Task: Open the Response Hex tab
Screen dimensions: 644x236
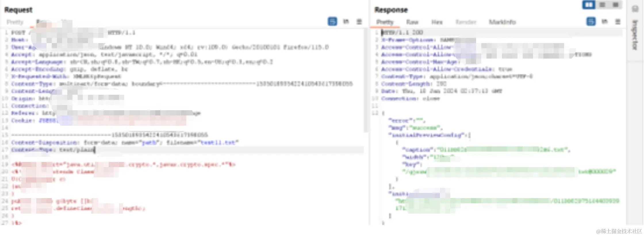Action: (x=437, y=22)
